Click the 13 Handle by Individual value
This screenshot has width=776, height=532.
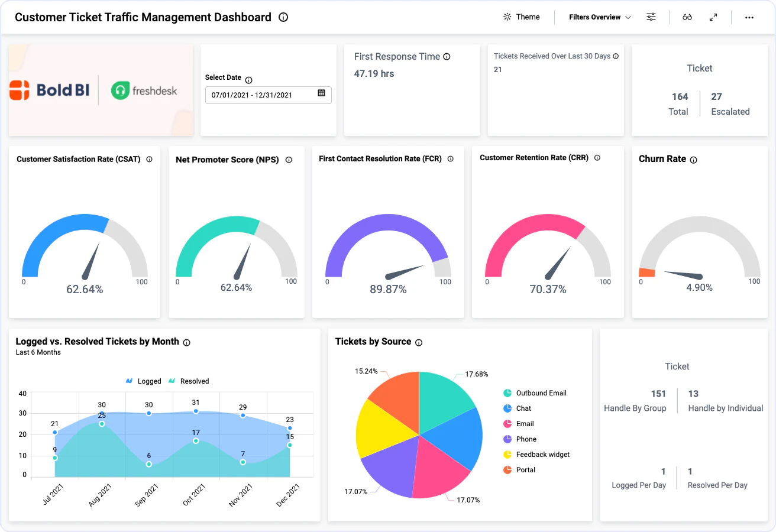693,394
